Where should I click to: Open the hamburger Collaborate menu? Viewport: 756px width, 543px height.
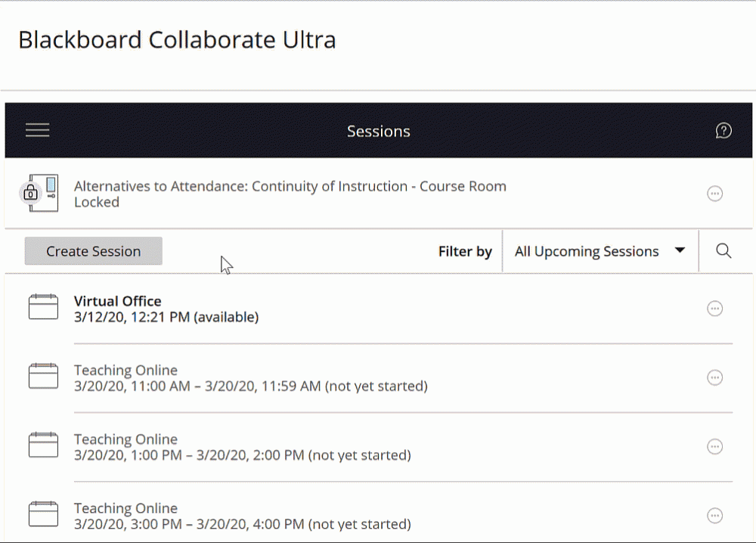[37, 131]
